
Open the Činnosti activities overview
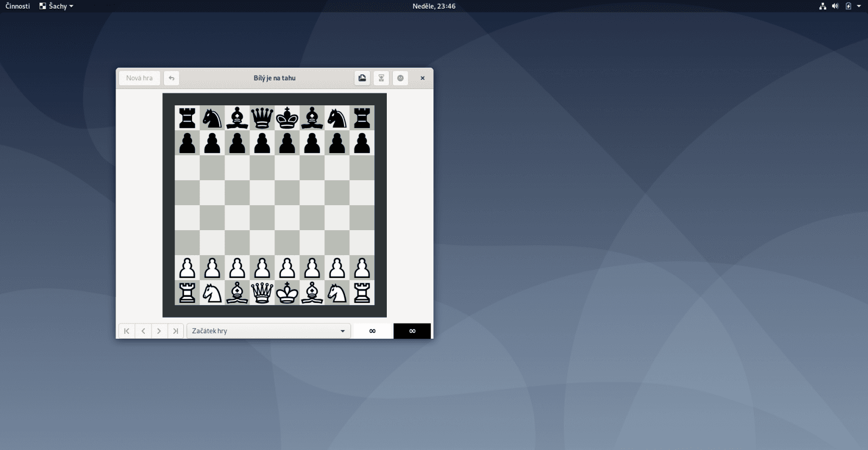[x=17, y=6]
